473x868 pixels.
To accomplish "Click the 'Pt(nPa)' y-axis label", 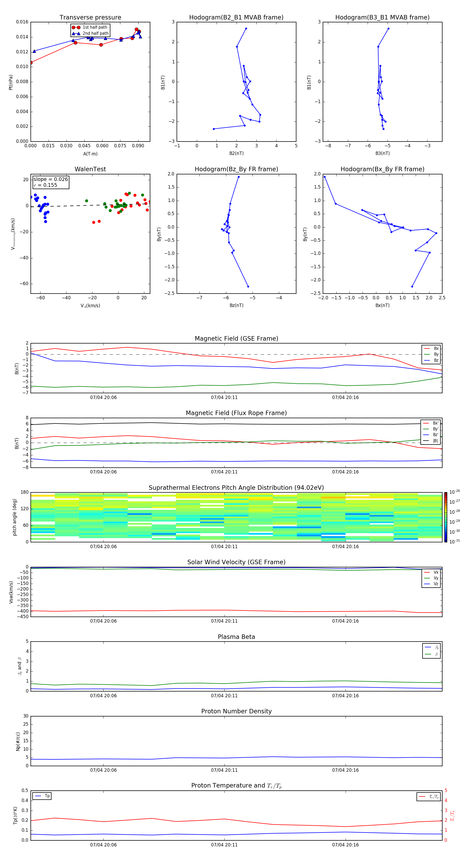I will pos(11,82).
